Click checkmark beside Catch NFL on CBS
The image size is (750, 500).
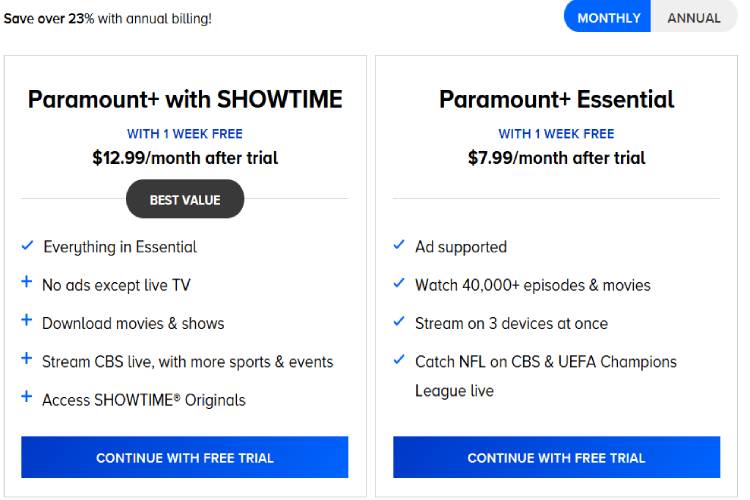click(399, 360)
